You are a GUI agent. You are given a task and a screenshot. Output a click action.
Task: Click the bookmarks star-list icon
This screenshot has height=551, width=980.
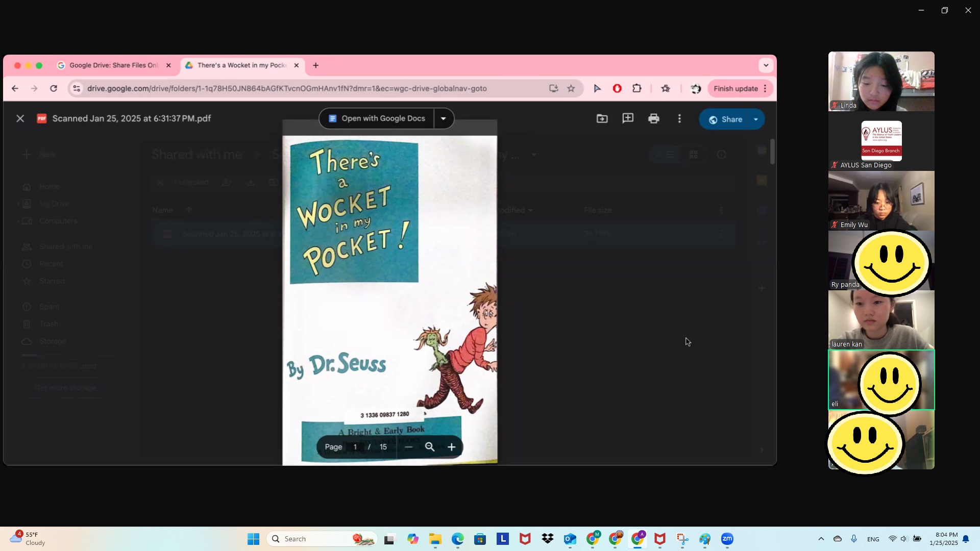(x=666, y=88)
